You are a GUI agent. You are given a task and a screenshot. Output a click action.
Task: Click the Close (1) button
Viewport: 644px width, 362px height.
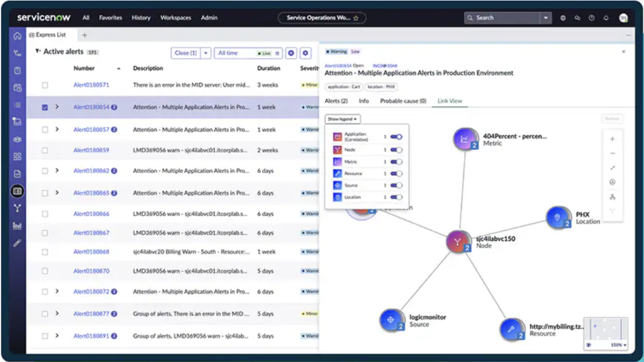186,53
